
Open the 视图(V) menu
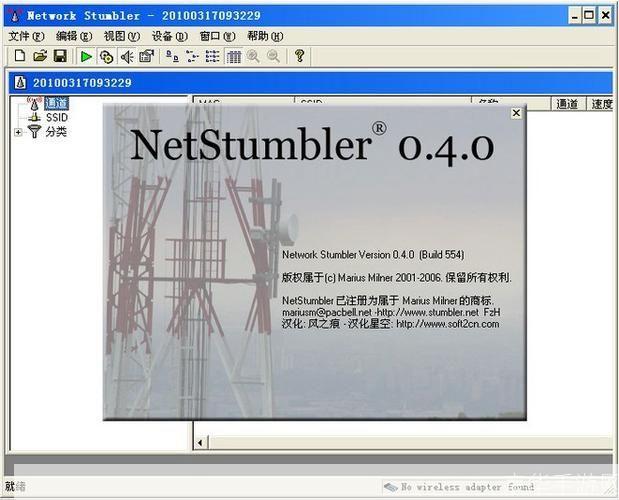[122, 36]
